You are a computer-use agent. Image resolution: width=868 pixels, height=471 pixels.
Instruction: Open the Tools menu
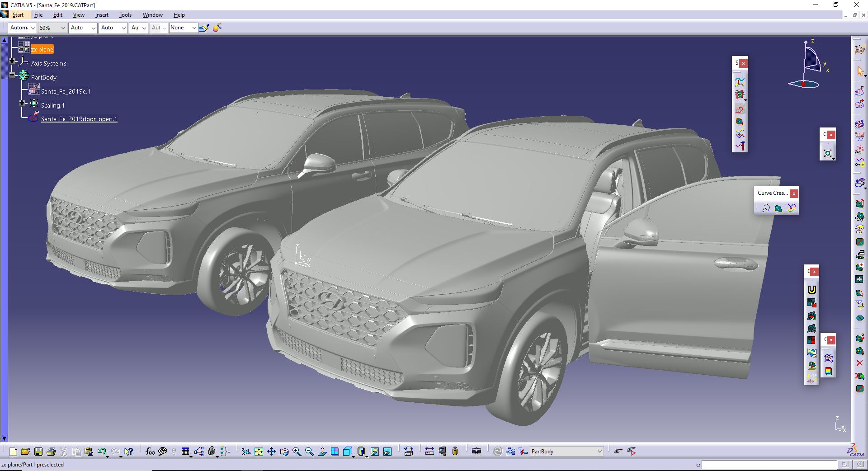125,15
